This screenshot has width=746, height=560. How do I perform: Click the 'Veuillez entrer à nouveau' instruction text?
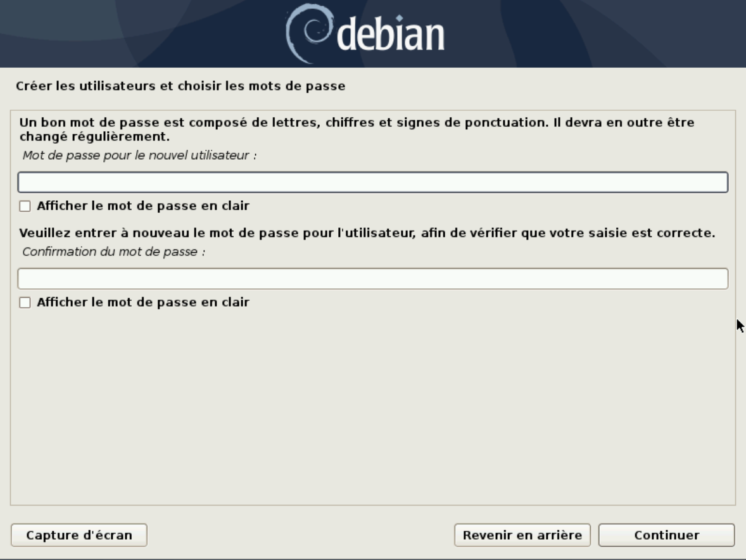[367, 233]
